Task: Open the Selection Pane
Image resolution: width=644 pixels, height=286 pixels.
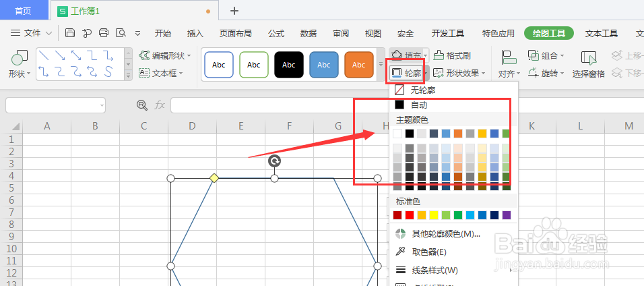Action: tap(589, 64)
